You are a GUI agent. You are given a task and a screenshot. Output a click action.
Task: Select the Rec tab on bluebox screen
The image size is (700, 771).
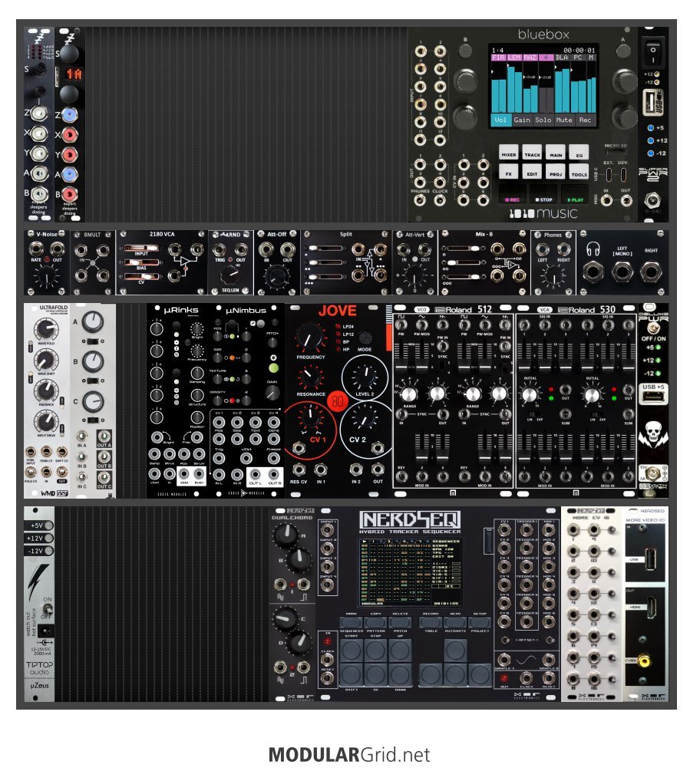[x=585, y=120]
